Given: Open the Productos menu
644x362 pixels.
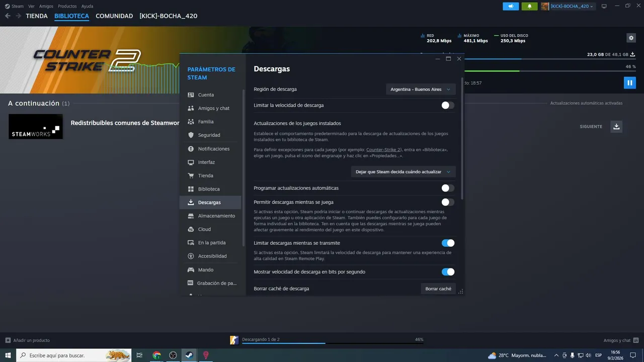Looking at the screenshot, I should tap(67, 6).
